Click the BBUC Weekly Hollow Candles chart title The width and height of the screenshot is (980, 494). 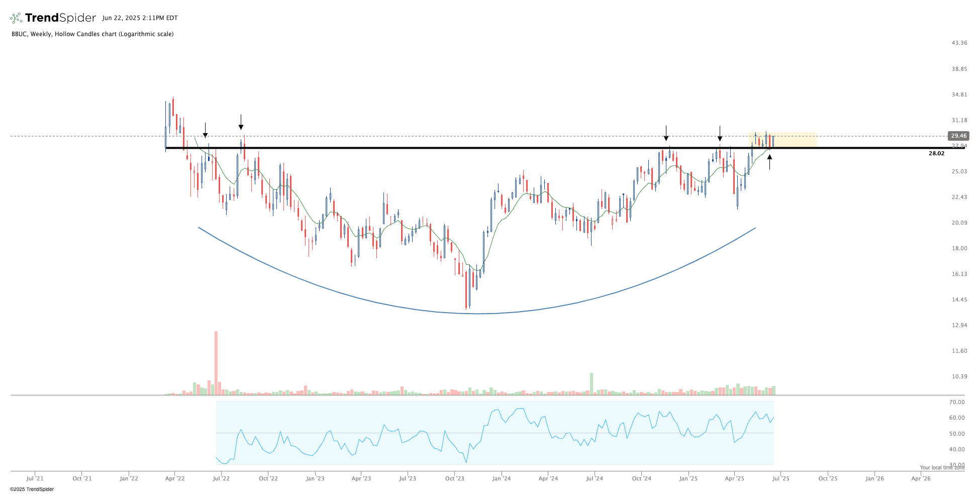pyautogui.click(x=92, y=34)
